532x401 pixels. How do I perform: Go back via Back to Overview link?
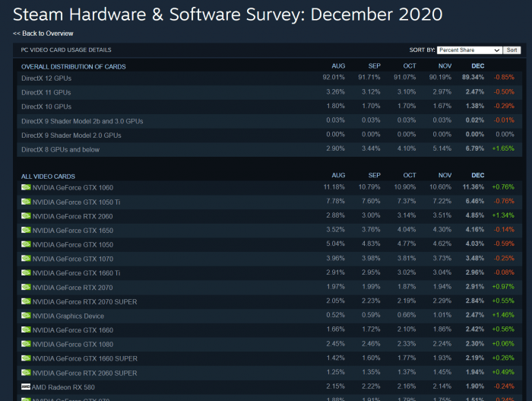pyautogui.click(x=43, y=33)
